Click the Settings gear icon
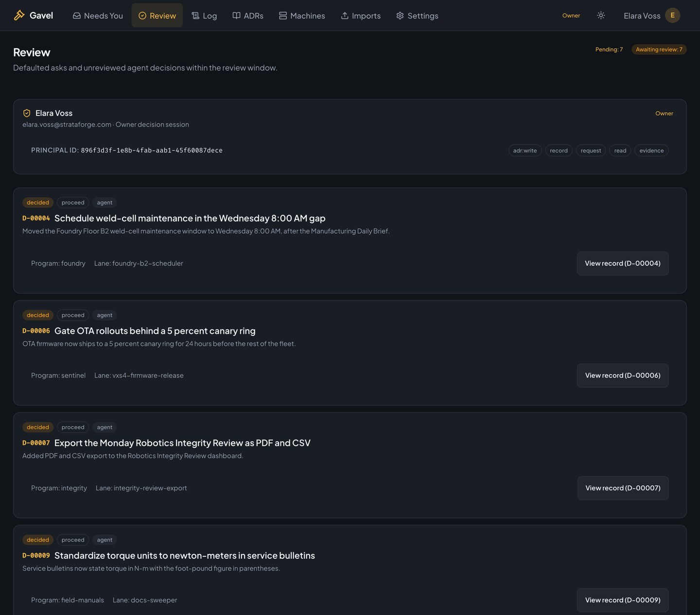This screenshot has width=700, height=615. (400, 16)
